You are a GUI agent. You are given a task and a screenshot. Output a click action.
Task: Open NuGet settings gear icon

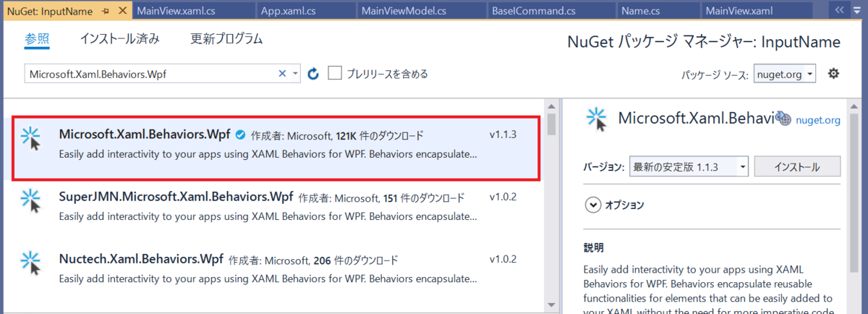click(833, 73)
